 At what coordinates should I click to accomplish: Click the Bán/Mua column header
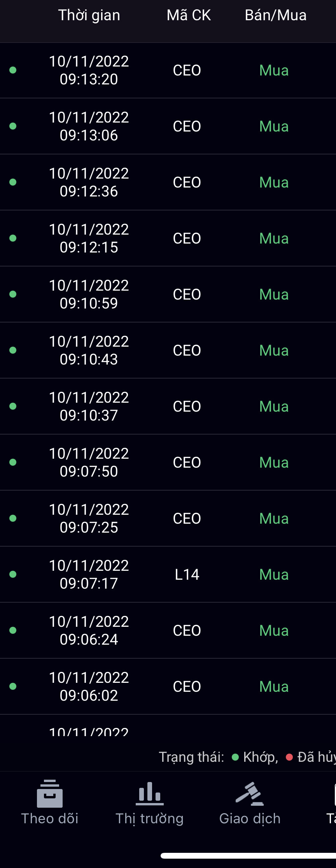click(276, 15)
